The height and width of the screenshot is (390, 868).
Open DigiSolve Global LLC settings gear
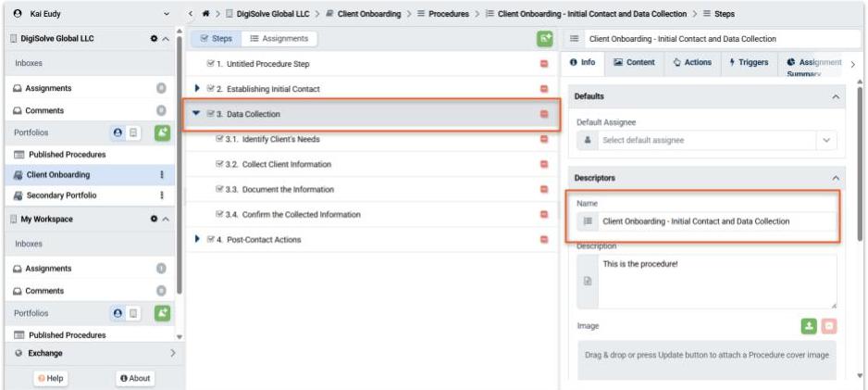pyautogui.click(x=154, y=39)
